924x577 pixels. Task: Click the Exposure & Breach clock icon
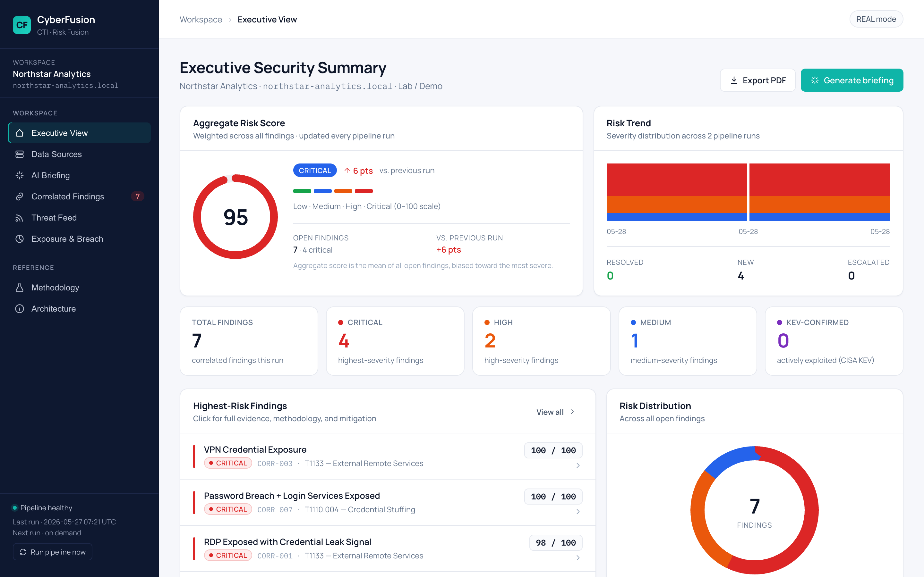pyautogui.click(x=20, y=239)
